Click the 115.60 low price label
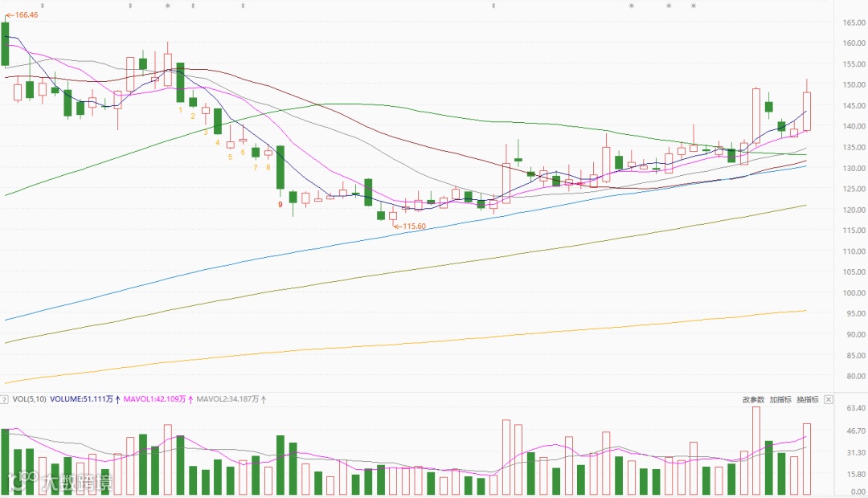The image size is (868, 498). click(414, 227)
